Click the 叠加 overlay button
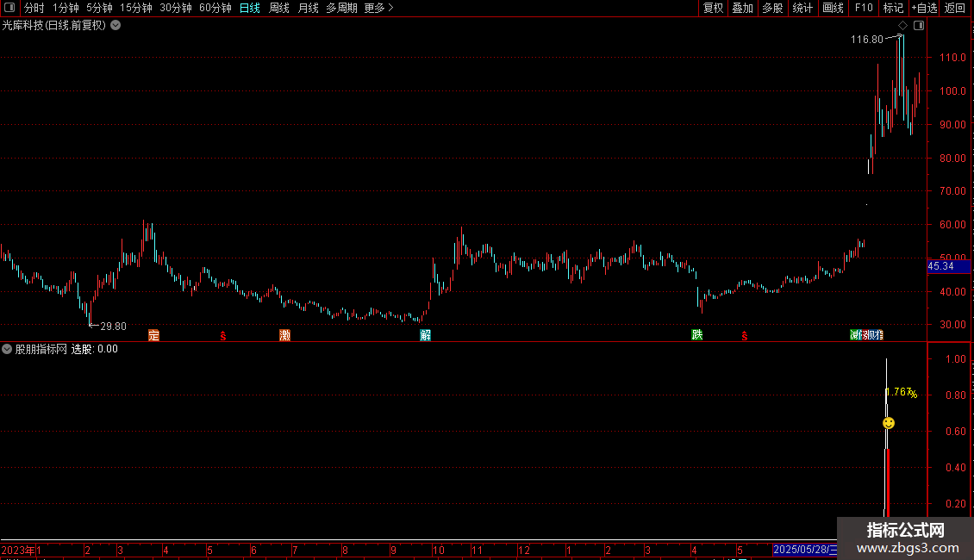The image size is (974, 560). [742, 8]
